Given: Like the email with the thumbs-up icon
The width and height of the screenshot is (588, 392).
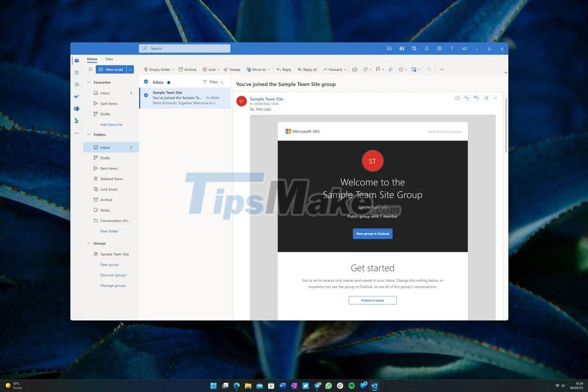Looking at the screenshot, I should (457, 98).
